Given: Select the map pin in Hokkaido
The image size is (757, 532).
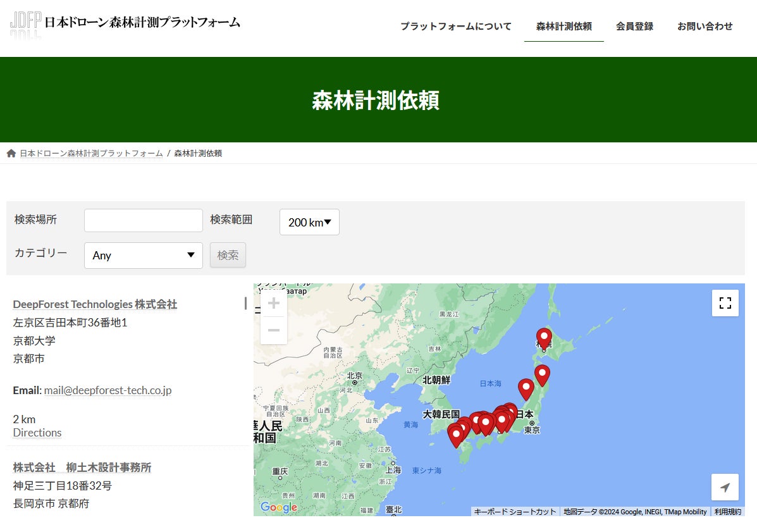Looking at the screenshot, I should pos(544,338).
